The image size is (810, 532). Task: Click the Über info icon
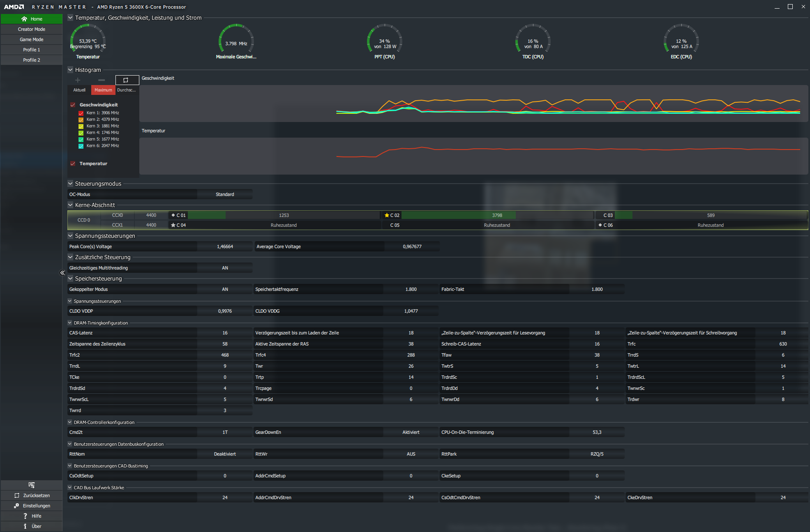point(25,526)
